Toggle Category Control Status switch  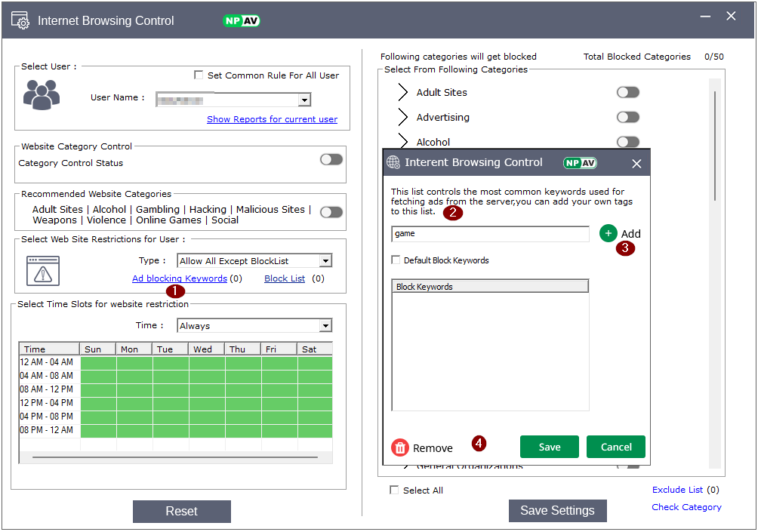(331, 159)
